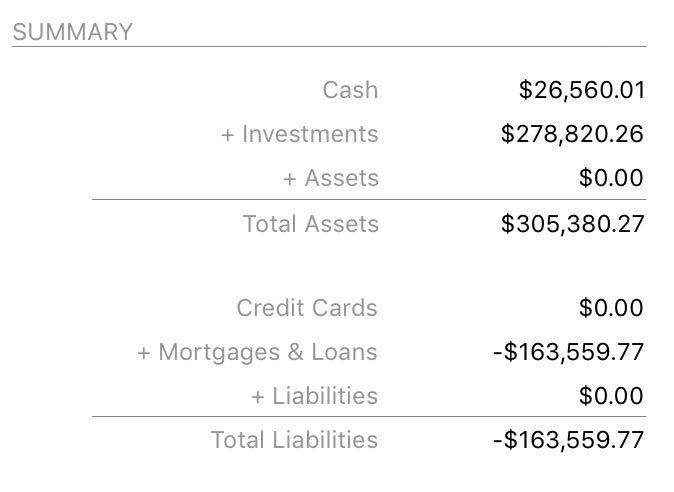The image size is (674, 492).
Task: Click the Total Assets value $305,380.27
Action: point(573,222)
